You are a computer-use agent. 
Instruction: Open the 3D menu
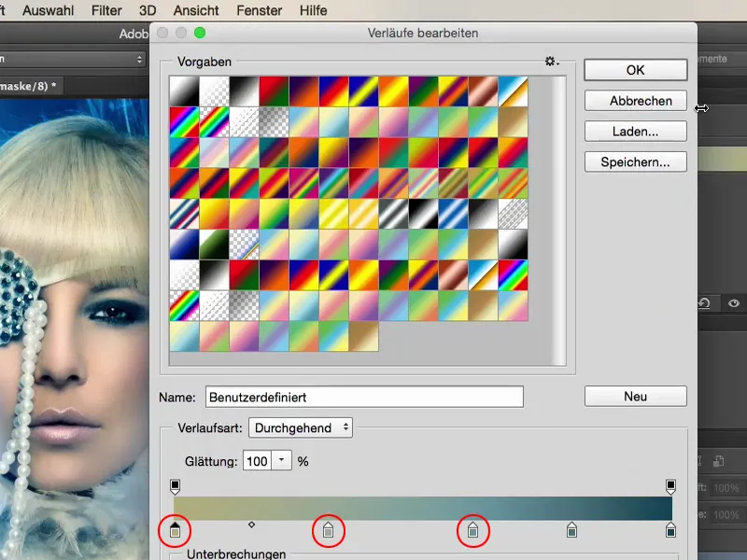pos(148,10)
